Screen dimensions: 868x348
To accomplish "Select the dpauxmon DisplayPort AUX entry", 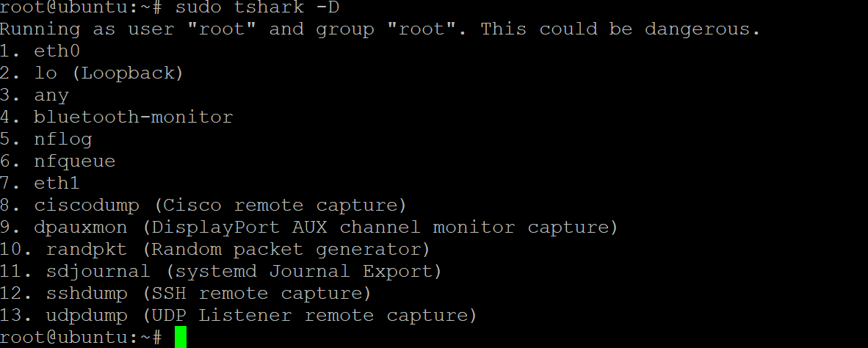I will (x=309, y=228).
